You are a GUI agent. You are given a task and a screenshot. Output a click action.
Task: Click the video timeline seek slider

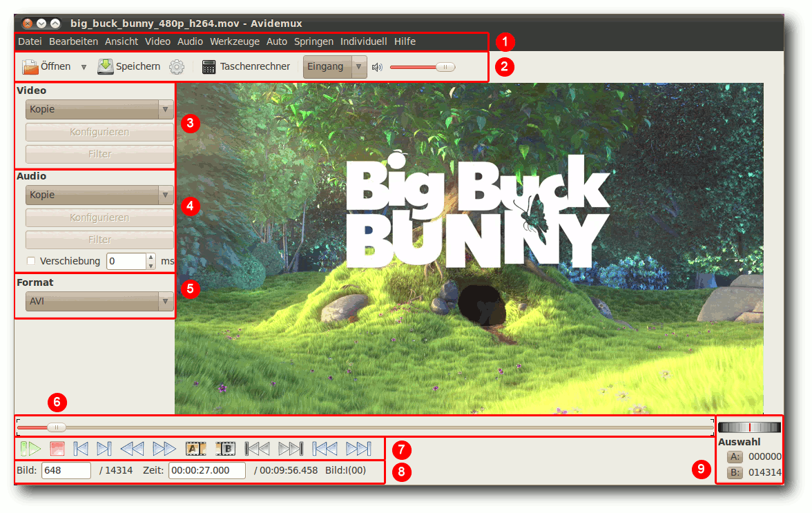365,427
